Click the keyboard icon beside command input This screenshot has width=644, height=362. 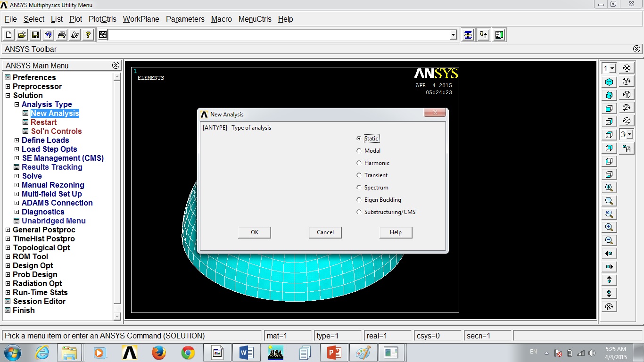(x=102, y=35)
